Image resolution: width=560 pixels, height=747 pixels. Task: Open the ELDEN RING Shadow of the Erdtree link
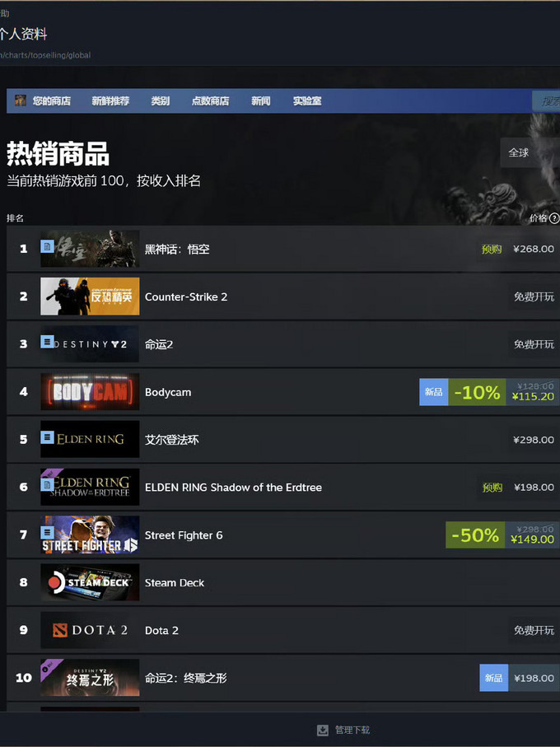233,488
